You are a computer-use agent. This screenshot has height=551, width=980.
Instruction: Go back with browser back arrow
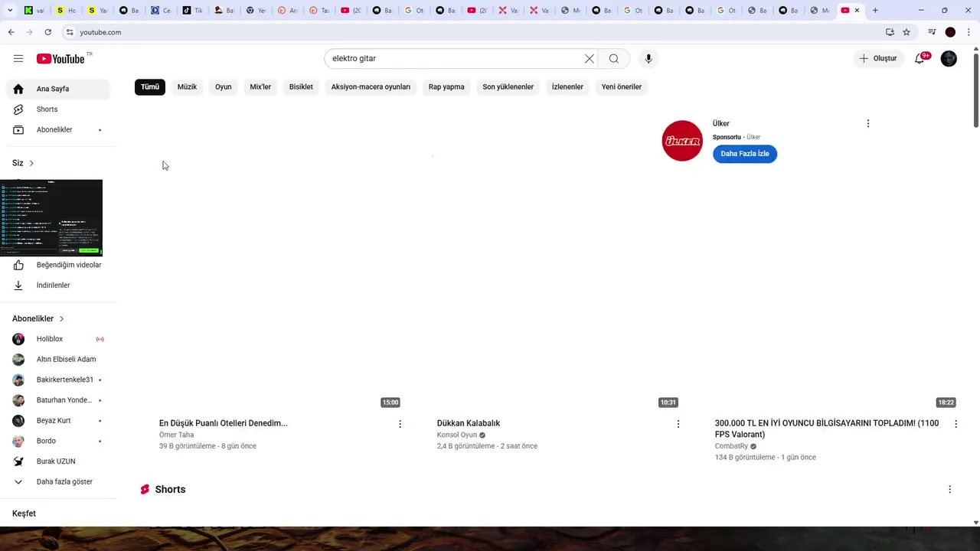pos(11,32)
